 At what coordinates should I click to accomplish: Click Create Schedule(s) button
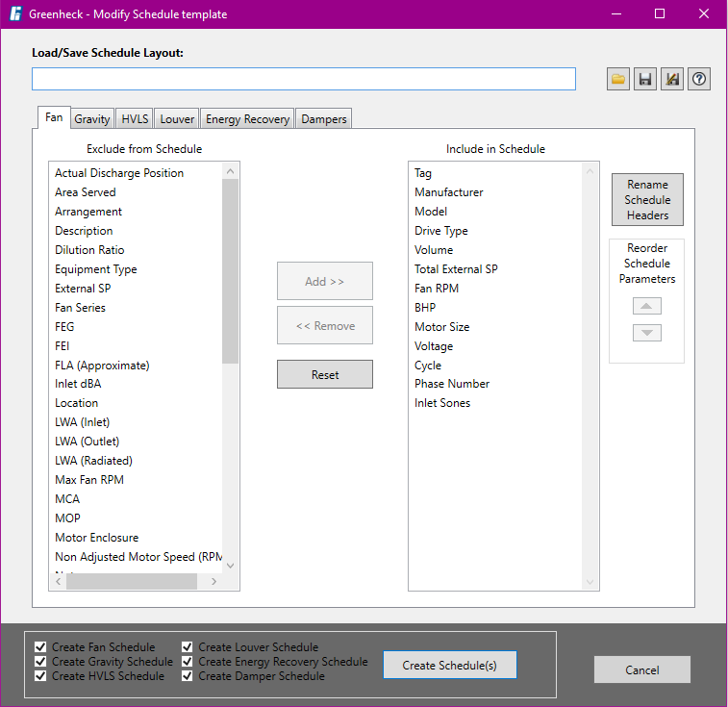[449, 665]
